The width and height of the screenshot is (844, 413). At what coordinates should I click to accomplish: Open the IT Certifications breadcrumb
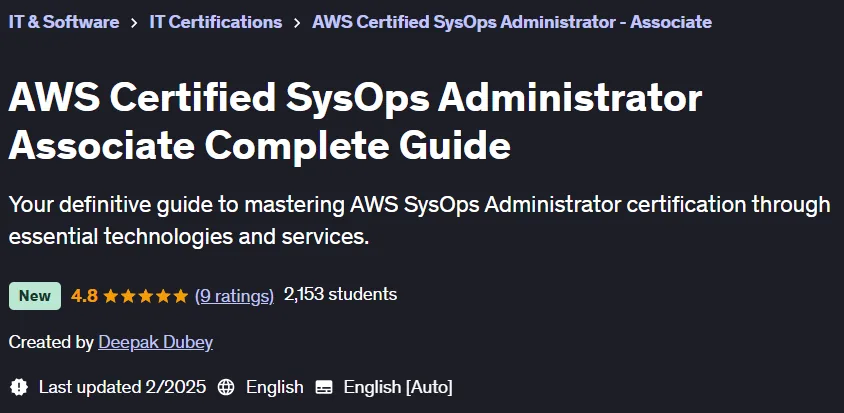(215, 22)
